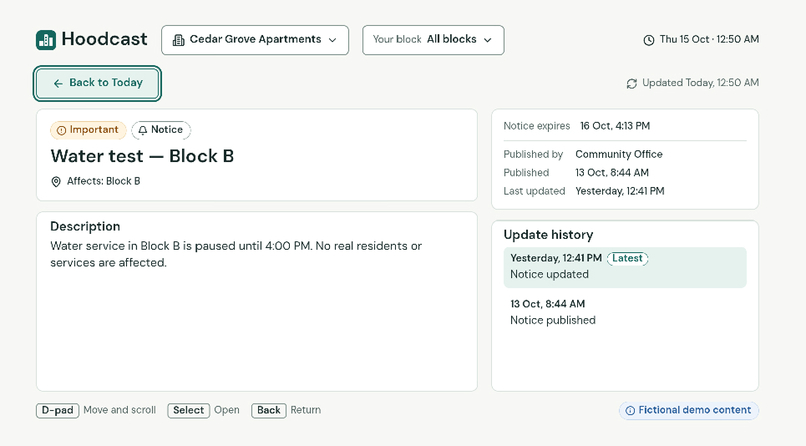The height and width of the screenshot is (446, 806).
Task: Expand the Your block All blocks selector
Action: [x=433, y=40]
